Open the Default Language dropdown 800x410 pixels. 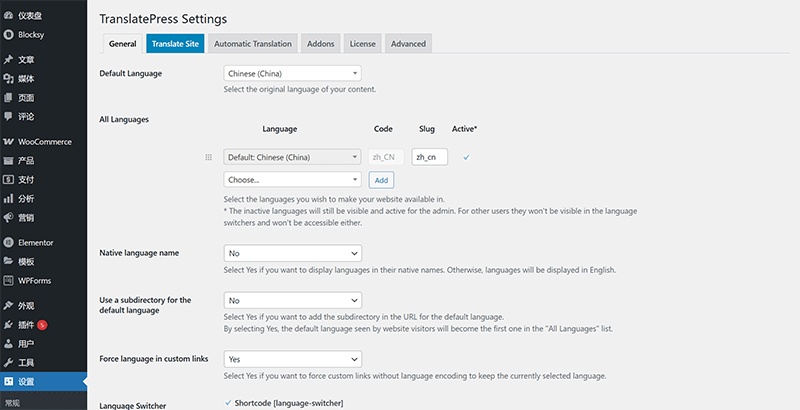(x=292, y=73)
